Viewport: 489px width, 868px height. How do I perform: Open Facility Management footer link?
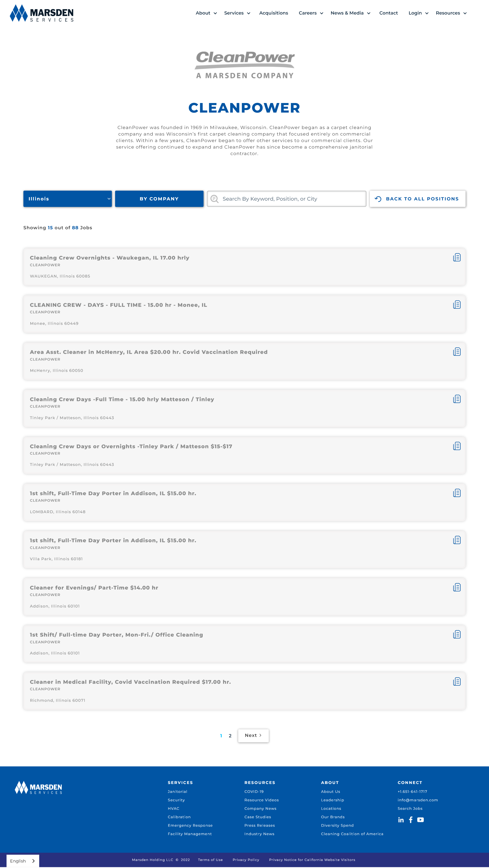(190, 834)
